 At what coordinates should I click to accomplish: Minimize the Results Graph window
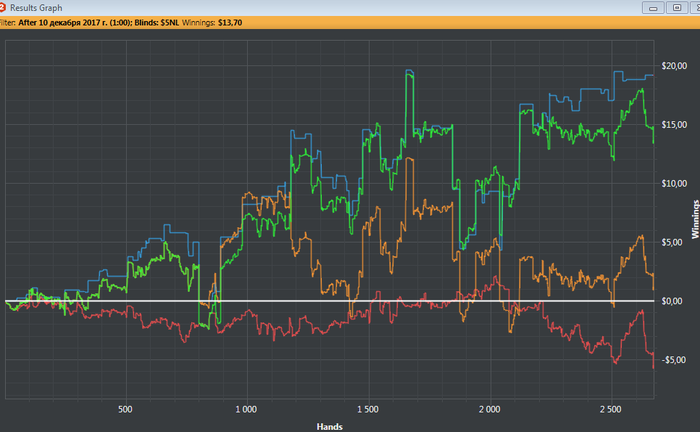tap(653, 8)
